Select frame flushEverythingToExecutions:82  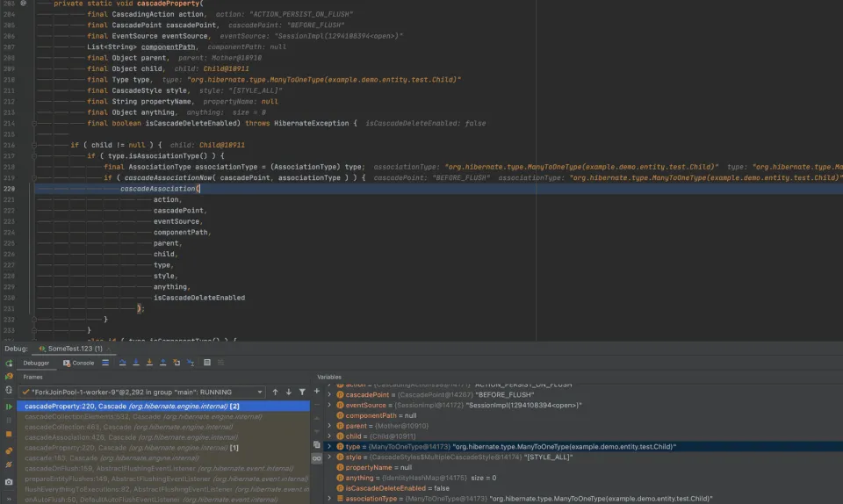pyautogui.click(x=163, y=489)
